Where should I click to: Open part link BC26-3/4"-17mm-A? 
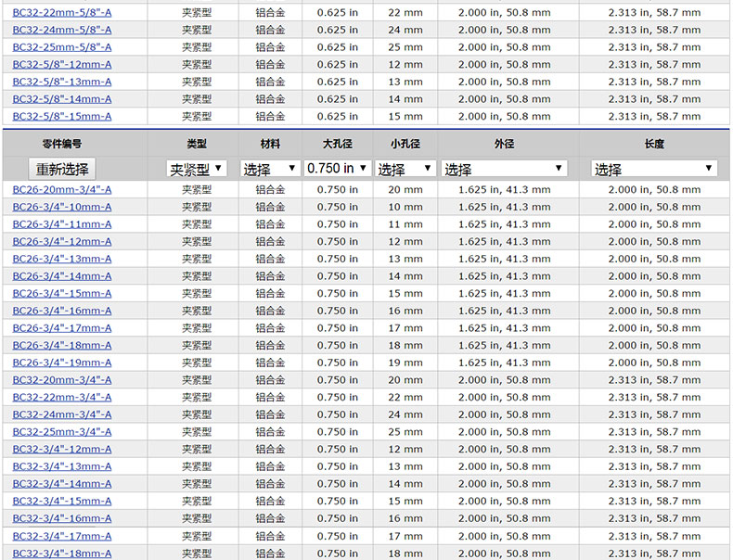tap(62, 328)
